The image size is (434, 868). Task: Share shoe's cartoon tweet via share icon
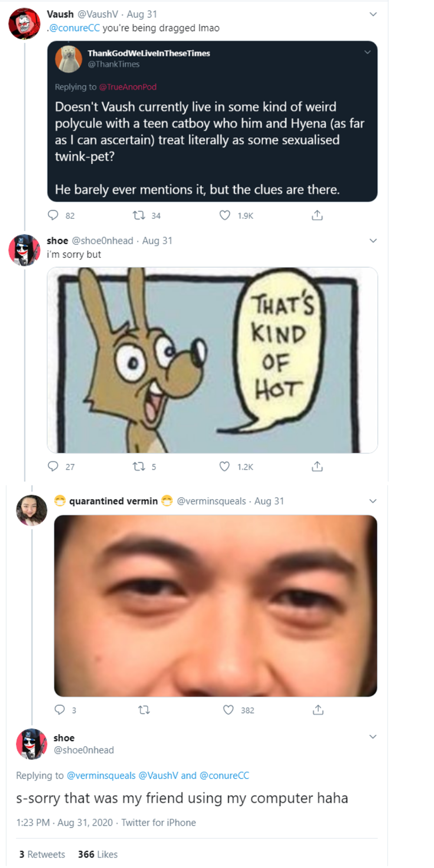tap(317, 467)
